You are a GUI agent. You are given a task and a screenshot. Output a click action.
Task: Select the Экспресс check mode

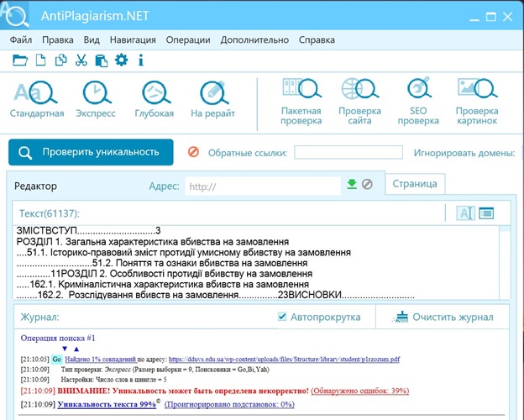coord(96,100)
